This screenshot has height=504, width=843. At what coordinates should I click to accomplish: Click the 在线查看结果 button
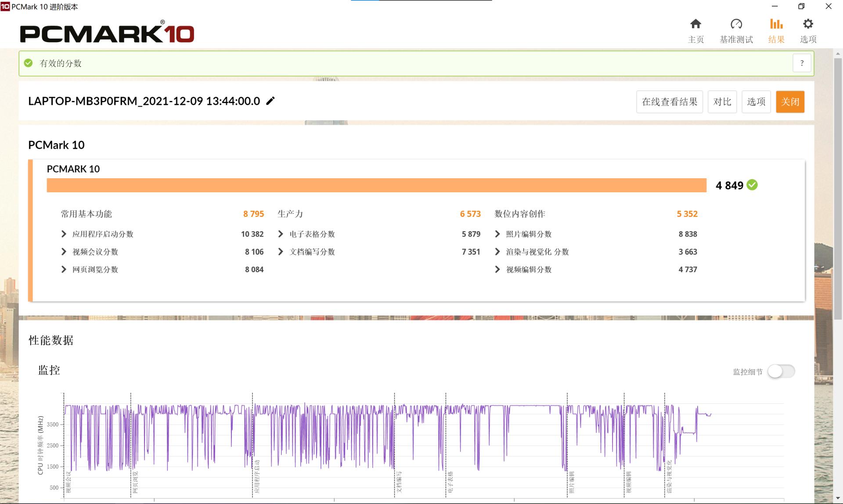669,102
